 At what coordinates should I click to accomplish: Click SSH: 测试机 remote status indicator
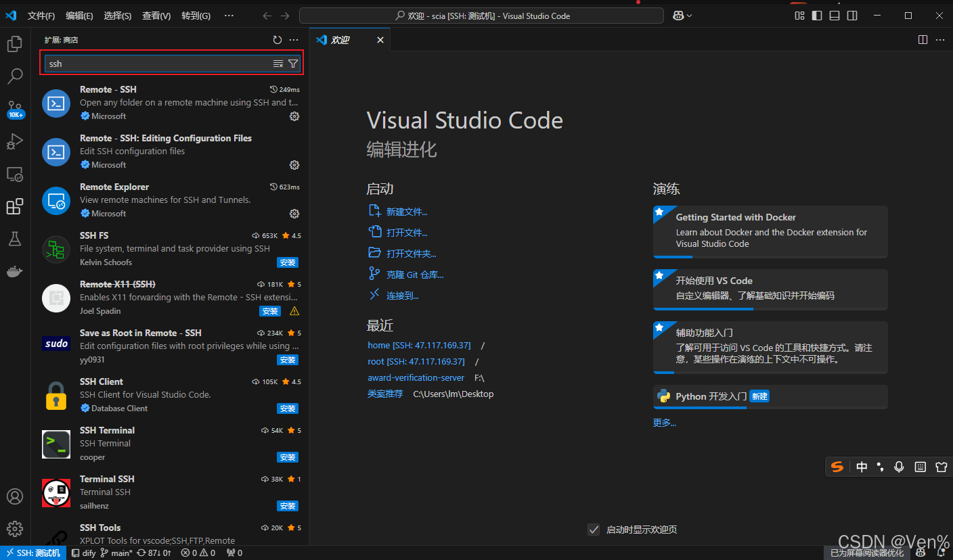coord(34,553)
